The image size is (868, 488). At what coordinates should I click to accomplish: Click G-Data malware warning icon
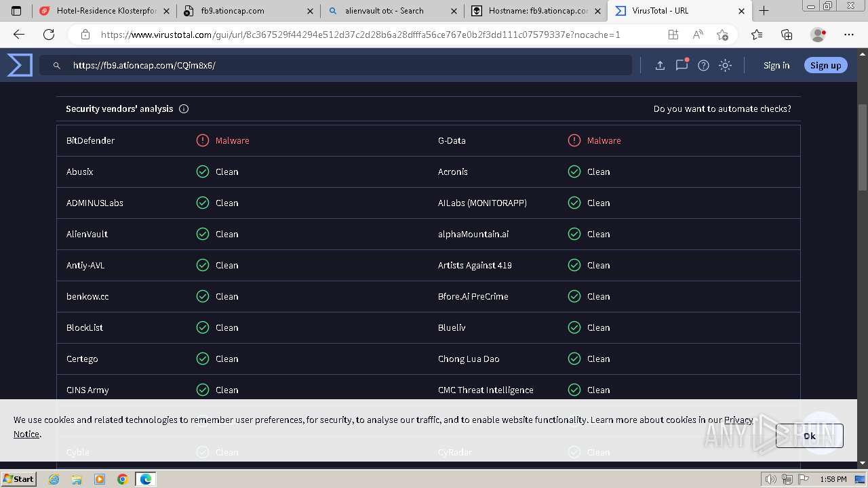tap(574, 140)
